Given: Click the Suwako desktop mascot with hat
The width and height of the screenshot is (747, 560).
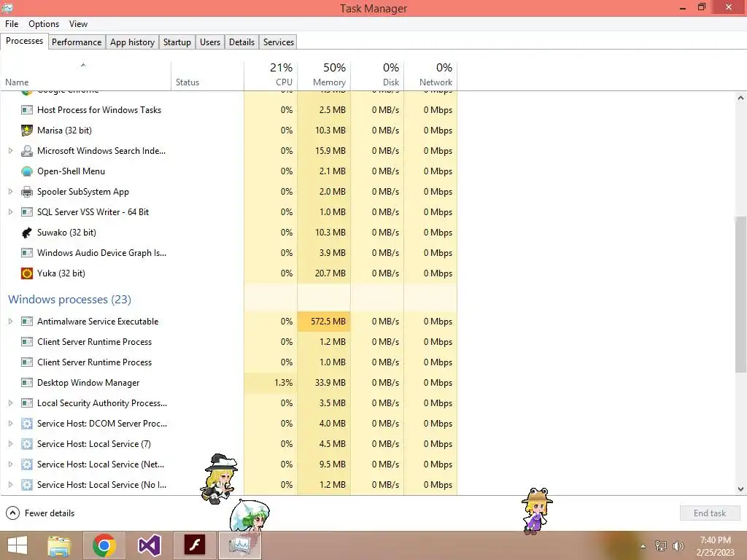Looking at the screenshot, I should [537, 510].
